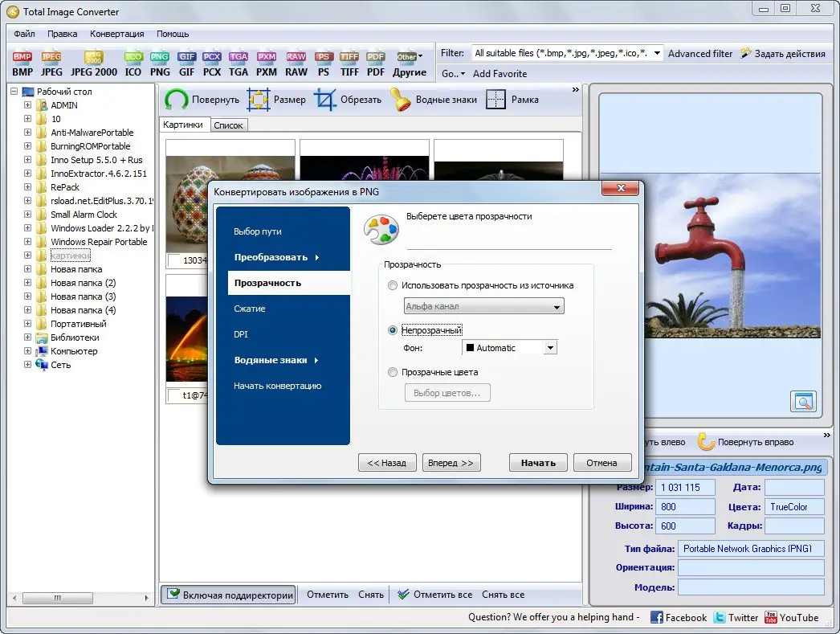Select the Новая папка (2) folder
This screenshot has height=634, width=840.
(83, 282)
